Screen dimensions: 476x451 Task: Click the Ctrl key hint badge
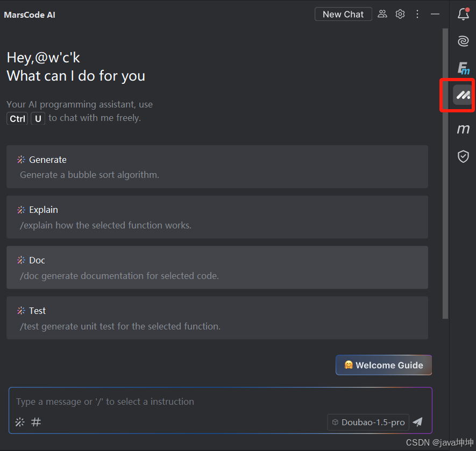click(17, 118)
